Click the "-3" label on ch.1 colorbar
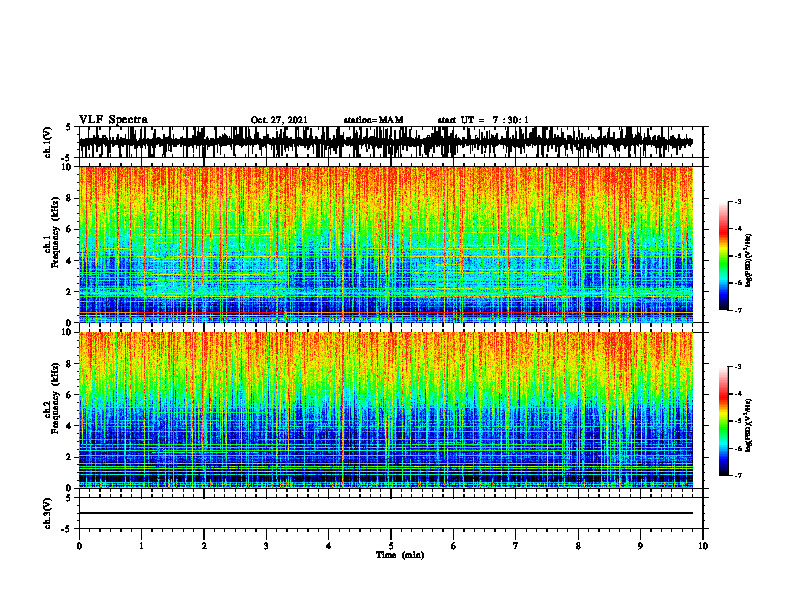The width and height of the screenshot is (792, 612). [738, 201]
